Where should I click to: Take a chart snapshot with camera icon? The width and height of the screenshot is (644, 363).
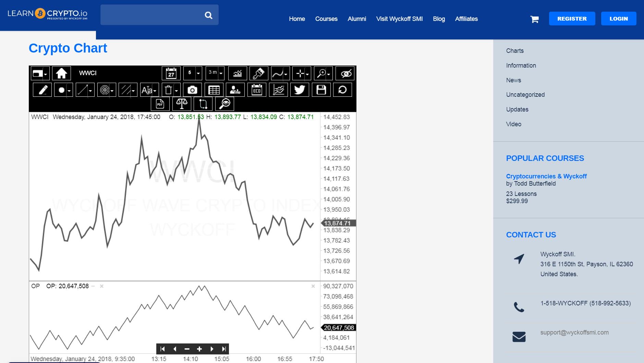(192, 90)
